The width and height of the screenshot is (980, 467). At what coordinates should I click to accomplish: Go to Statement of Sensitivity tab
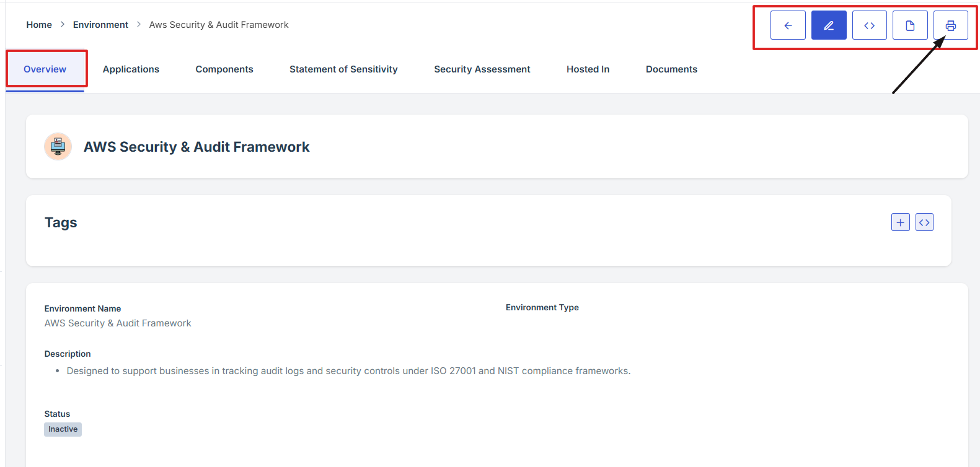[343, 69]
